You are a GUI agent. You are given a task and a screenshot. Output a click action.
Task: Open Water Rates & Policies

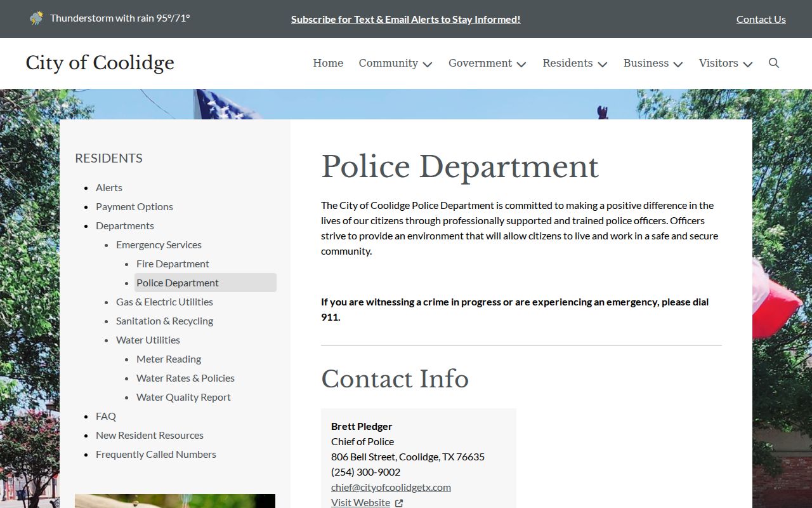(x=185, y=378)
